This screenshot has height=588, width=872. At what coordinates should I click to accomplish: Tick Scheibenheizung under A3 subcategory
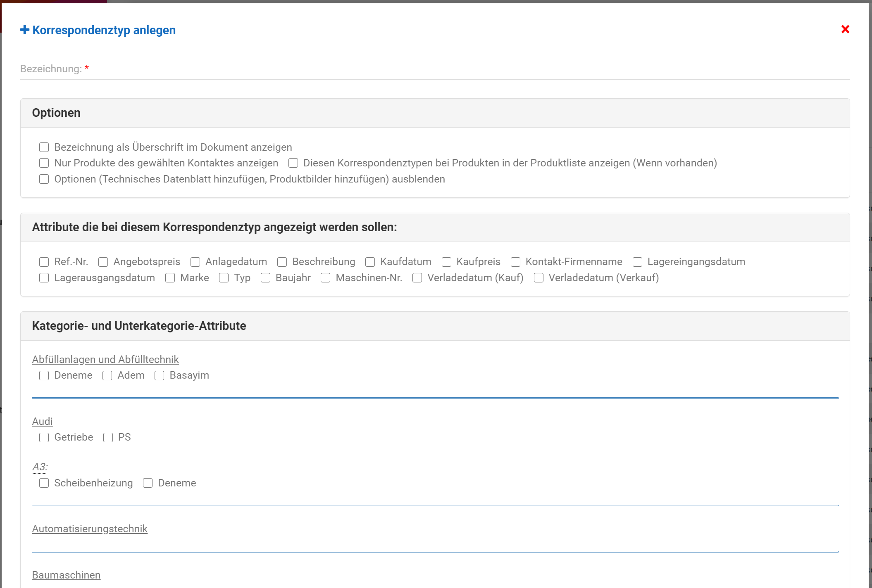[44, 483]
